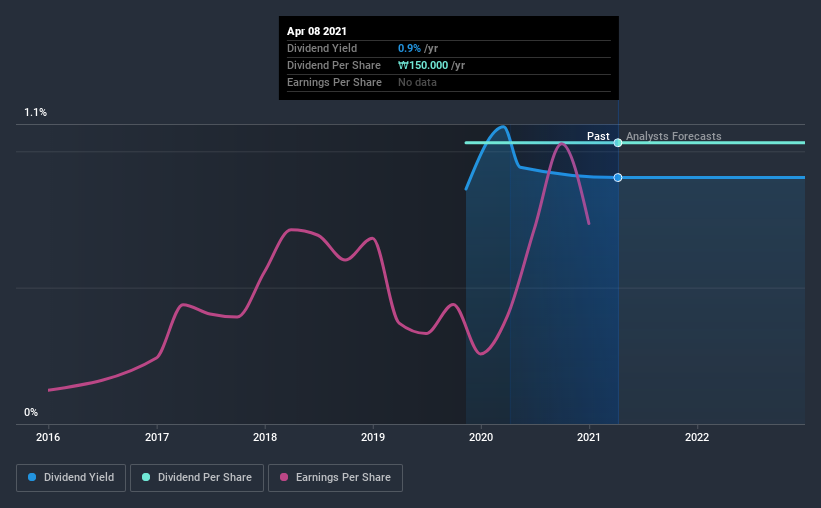Click the blue Dividend Yield legend dot
The image size is (821, 508).
[x=32, y=477]
